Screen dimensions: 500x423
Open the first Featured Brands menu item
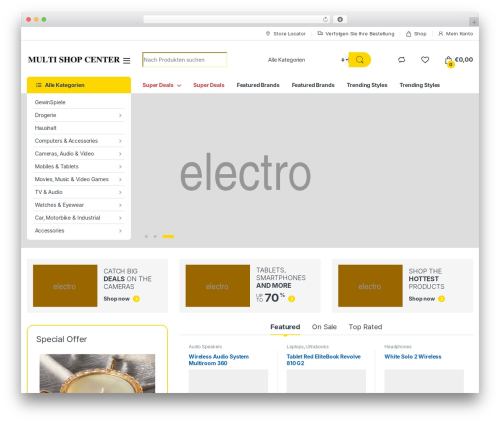click(258, 85)
